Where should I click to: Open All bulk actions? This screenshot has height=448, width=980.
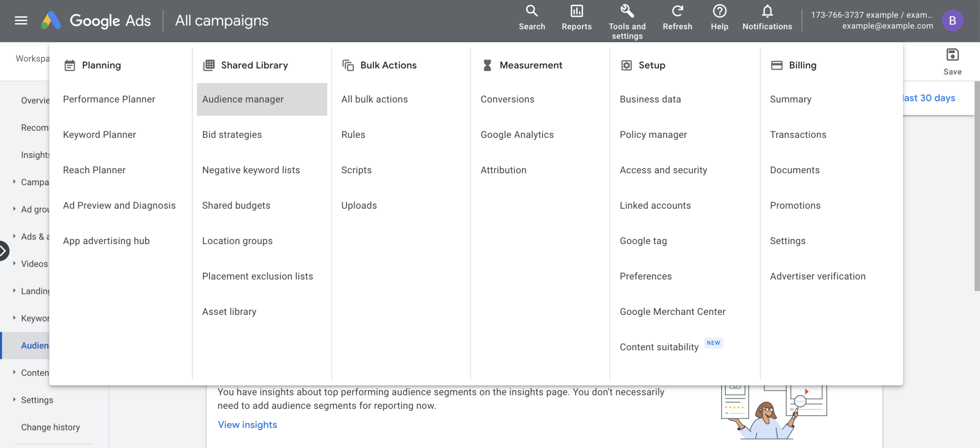pos(375,99)
